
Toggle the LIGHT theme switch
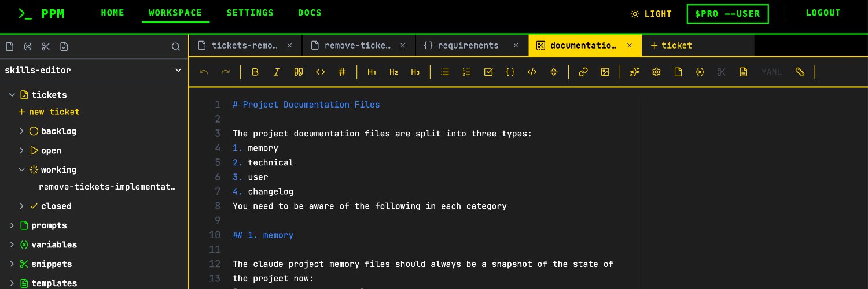(652, 14)
